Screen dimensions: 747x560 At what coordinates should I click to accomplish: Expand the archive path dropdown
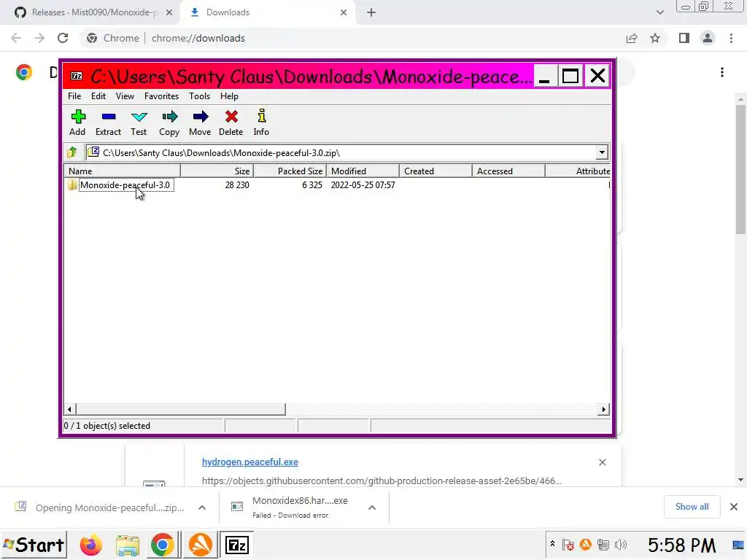[x=602, y=152]
